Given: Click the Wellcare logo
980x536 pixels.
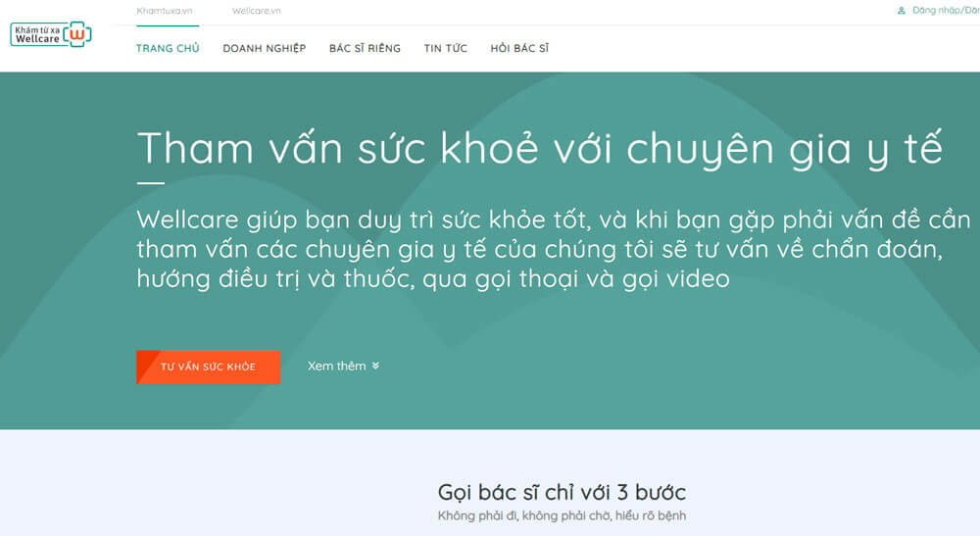Looking at the screenshot, I should (x=51, y=34).
